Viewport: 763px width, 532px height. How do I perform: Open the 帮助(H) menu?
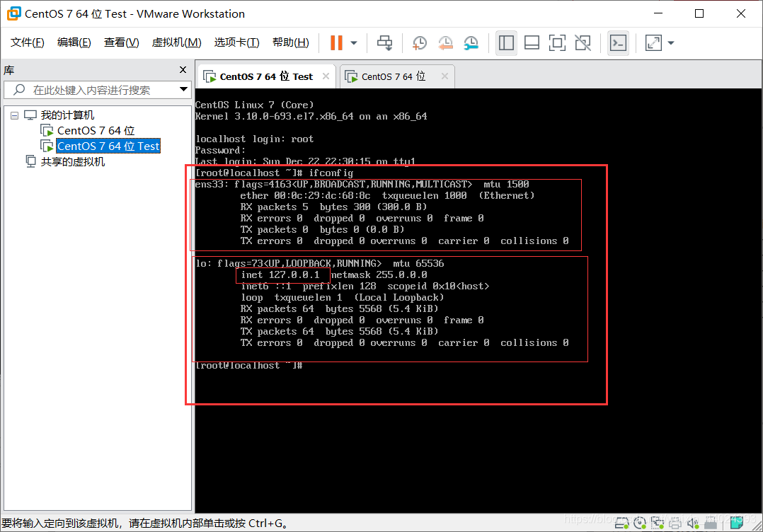tap(290, 42)
